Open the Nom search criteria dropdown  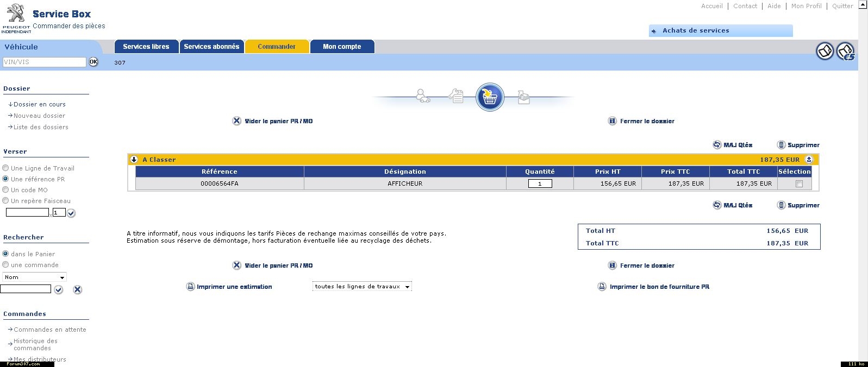(x=34, y=277)
